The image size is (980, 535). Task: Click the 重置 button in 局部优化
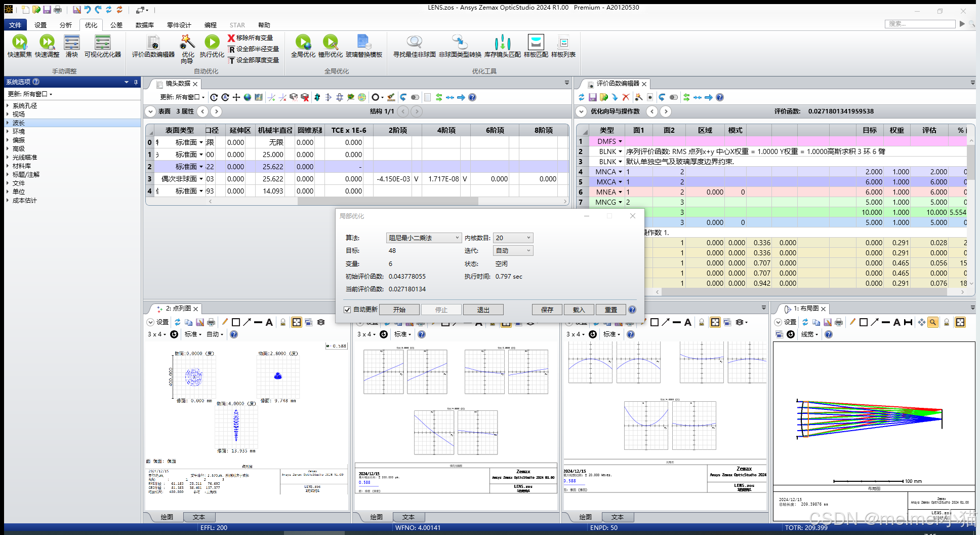coord(611,310)
